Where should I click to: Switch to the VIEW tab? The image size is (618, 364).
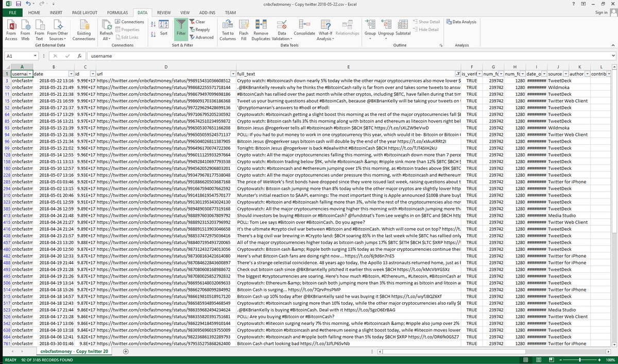coord(185,12)
